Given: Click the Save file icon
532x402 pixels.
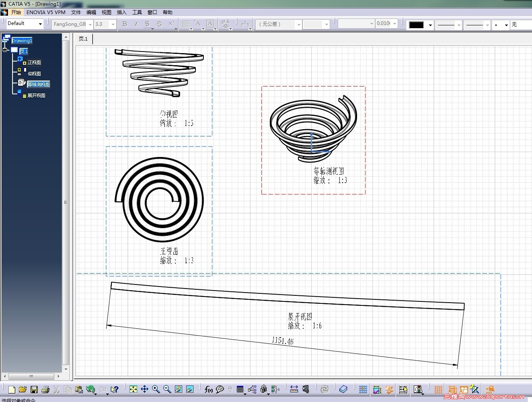Looking at the screenshot, I should point(34,390).
